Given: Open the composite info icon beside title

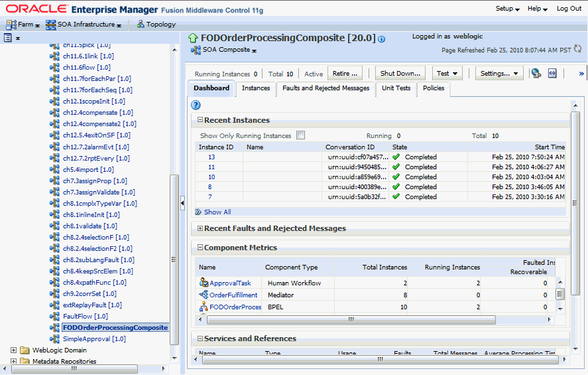Looking at the screenshot, I should point(381,39).
